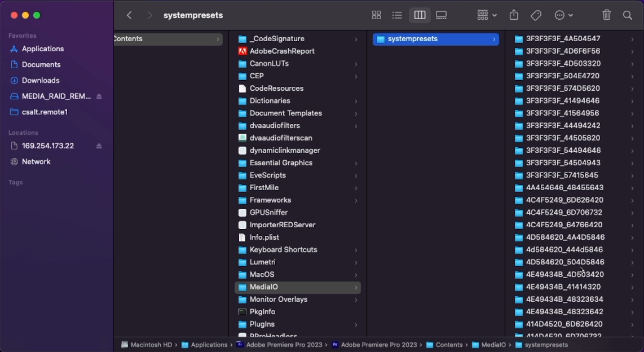
Task: Select the Keyboard Shortcuts folder
Action: point(283,250)
